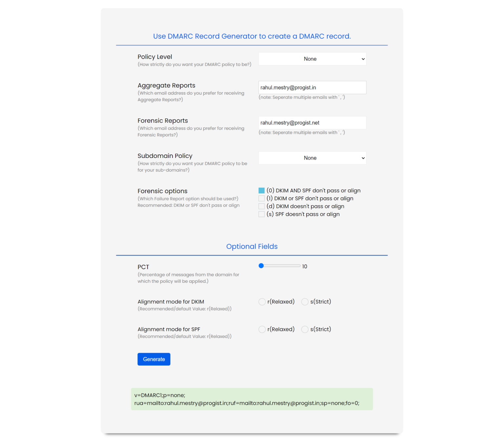Tick "(d) DKIM doesn't pass or align" checkbox
504x442 pixels.
pos(262,206)
